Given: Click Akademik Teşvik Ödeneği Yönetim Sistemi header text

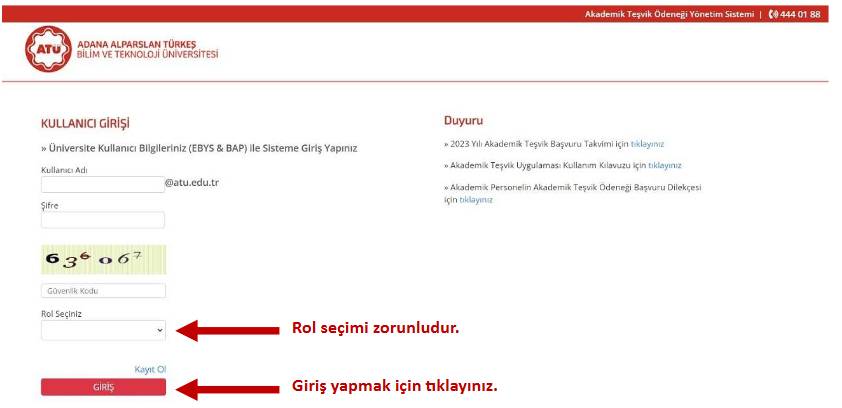Looking at the screenshot, I should pos(669,14).
